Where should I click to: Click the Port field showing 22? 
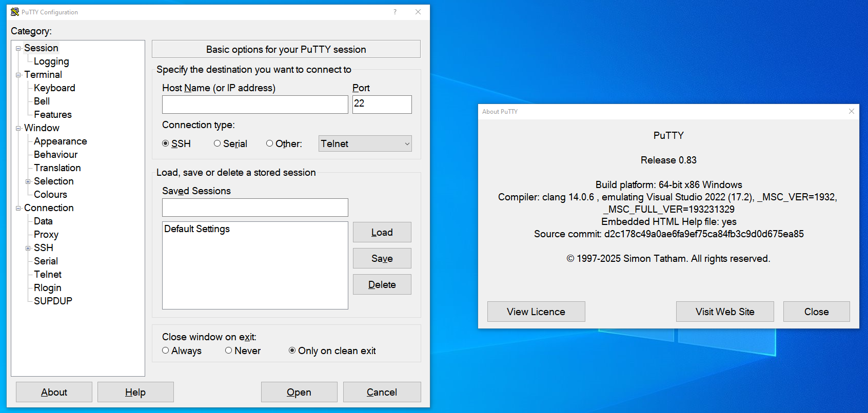tap(382, 105)
